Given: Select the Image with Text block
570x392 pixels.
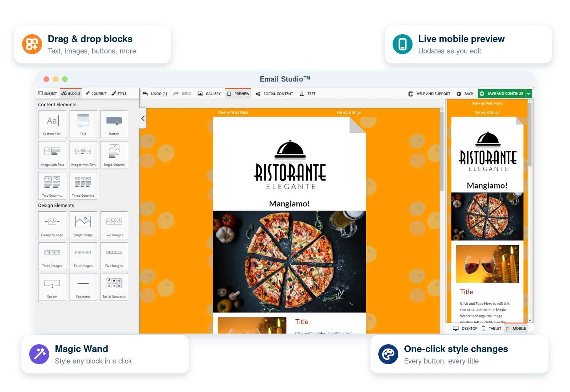Looking at the screenshot, I should (x=52, y=155).
